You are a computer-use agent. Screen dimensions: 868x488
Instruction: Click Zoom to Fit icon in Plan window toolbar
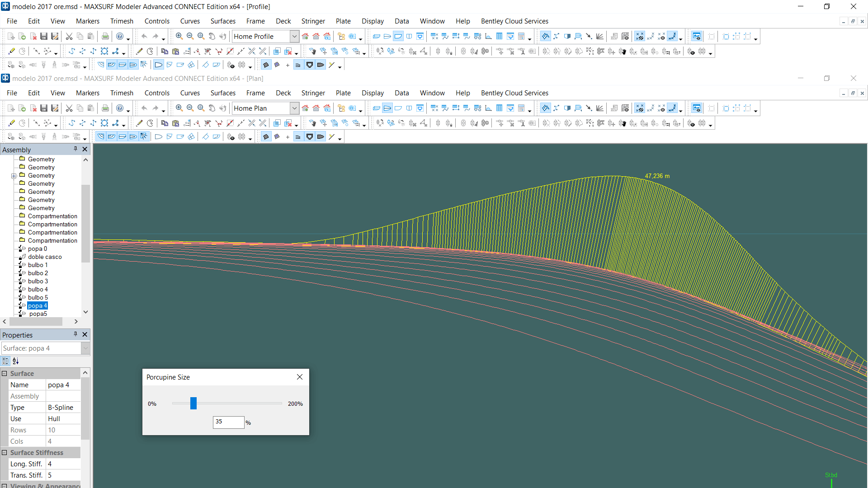[x=201, y=108]
